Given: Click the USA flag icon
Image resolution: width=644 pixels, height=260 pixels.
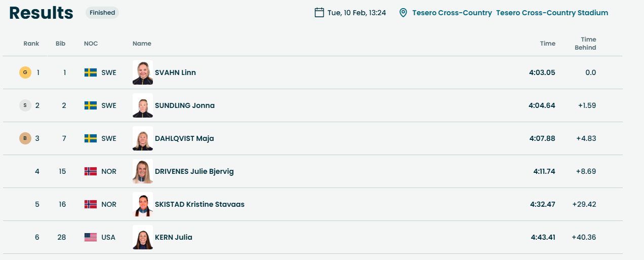Looking at the screenshot, I should (91, 237).
